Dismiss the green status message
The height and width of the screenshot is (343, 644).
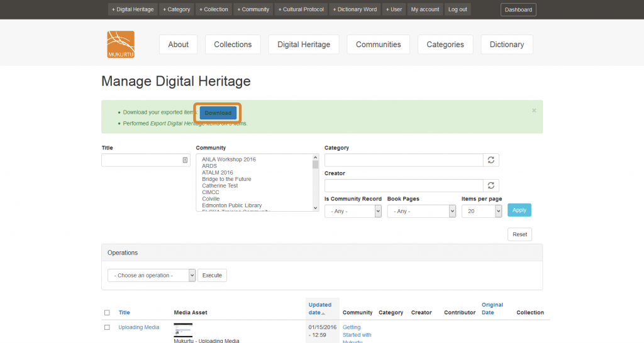click(x=534, y=111)
